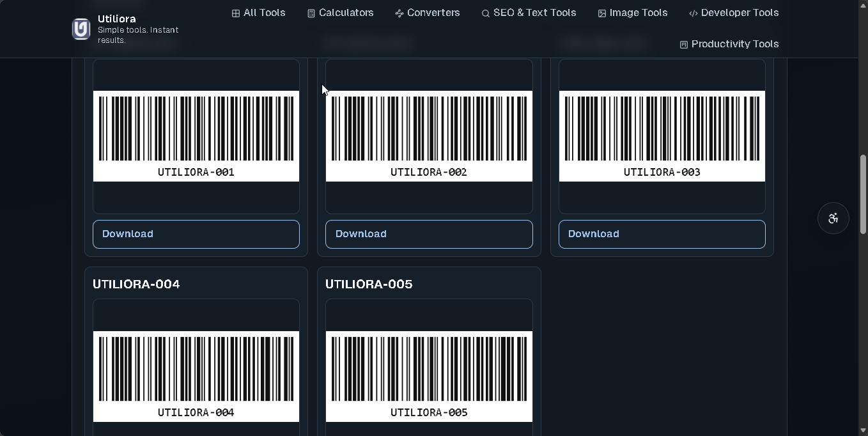
Task: Click the magnifier icon beside SEO & Text Tools
Action: (x=486, y=13)
